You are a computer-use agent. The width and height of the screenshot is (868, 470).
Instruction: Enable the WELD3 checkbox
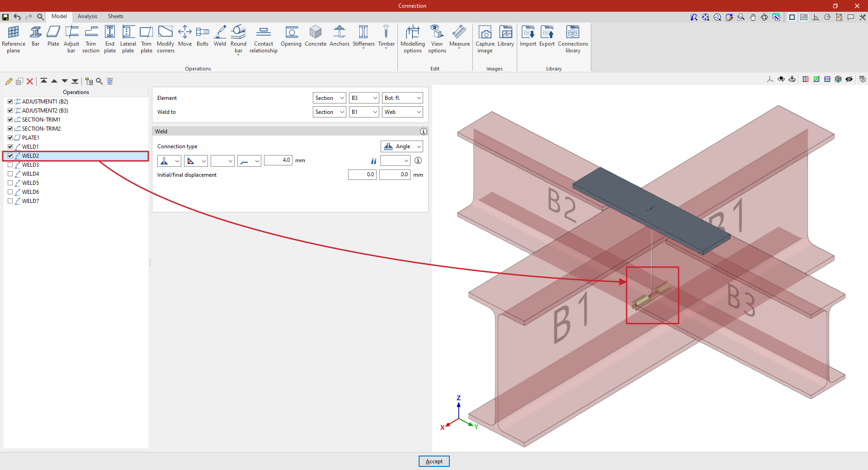[x=10, y=165]
